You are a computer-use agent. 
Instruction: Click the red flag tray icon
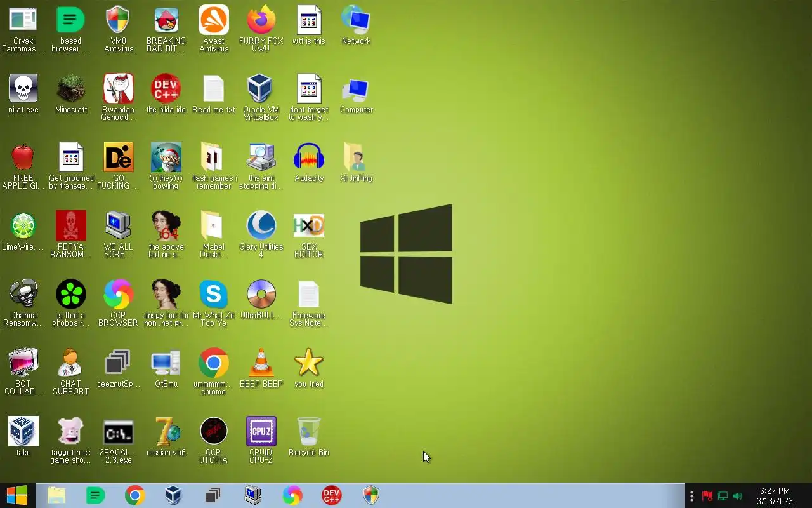pos(707,496)
